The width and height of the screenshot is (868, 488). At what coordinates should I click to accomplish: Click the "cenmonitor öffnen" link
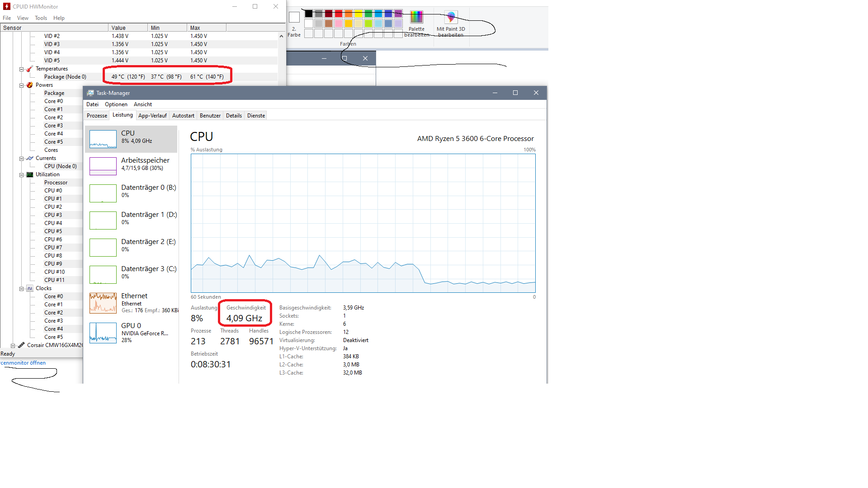pos(24,363)
